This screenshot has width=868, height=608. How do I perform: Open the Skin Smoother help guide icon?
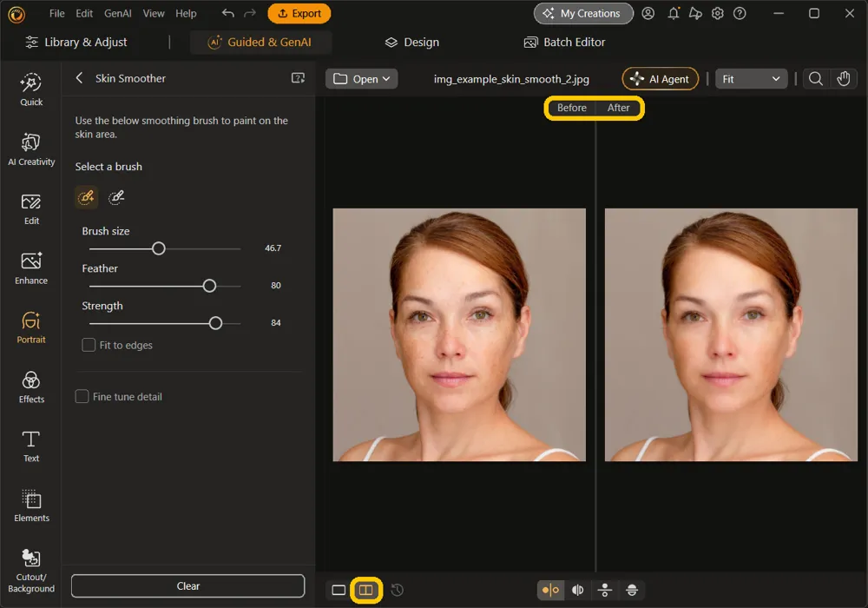298,78
